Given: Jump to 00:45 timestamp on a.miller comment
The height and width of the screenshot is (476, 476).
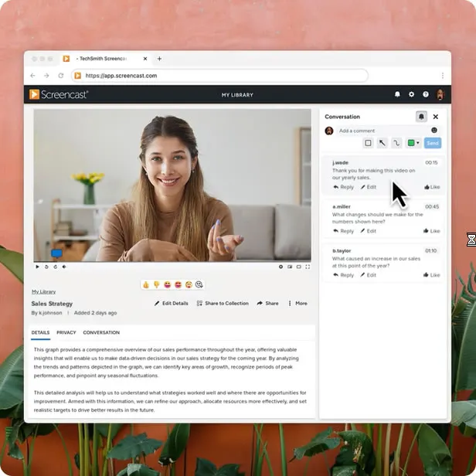Looking at the screenshot, I should [432, 207].
